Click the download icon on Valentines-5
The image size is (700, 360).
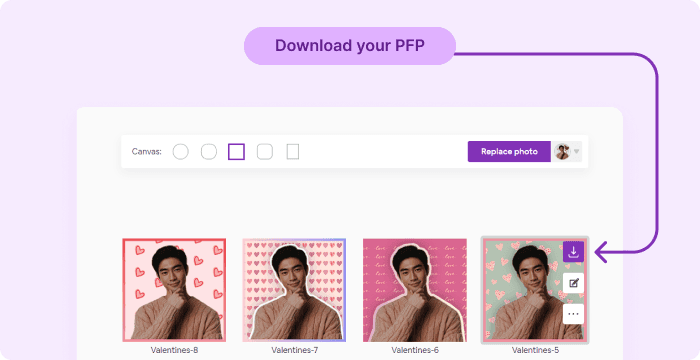573,252
